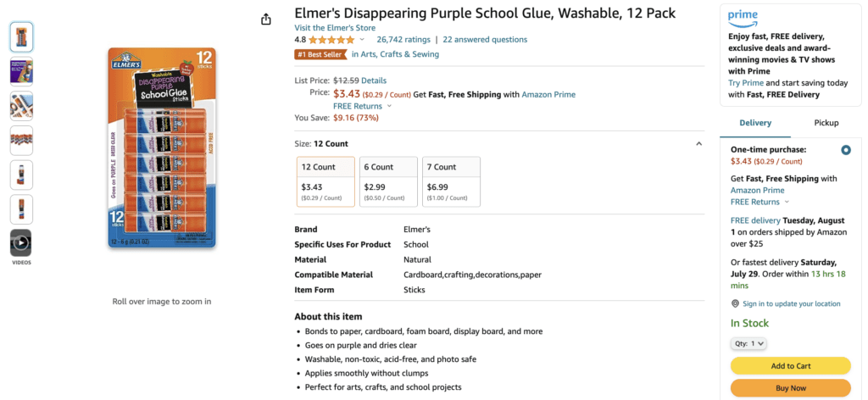Click the five-star rating icons
Screen dimensions: 868x400
331,40
